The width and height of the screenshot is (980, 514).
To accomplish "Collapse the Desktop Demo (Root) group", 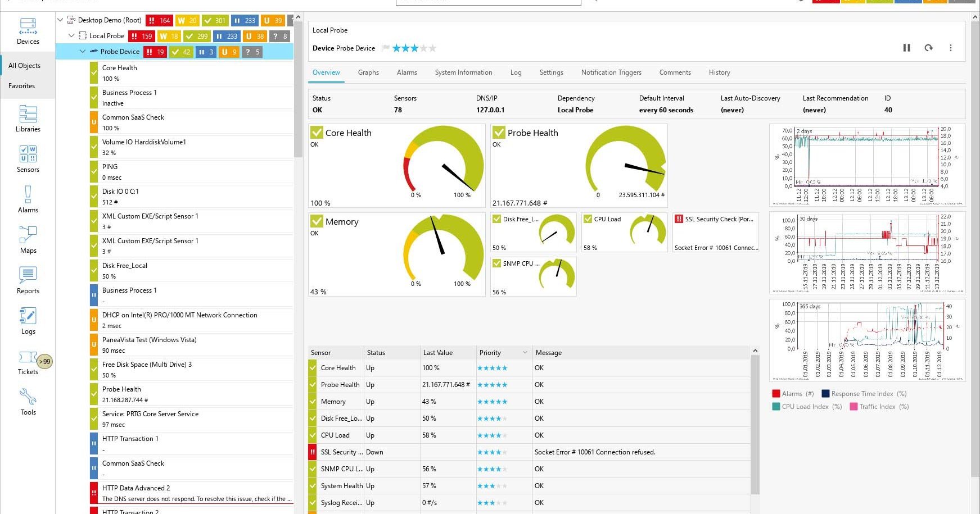I will tap(60, 20).
